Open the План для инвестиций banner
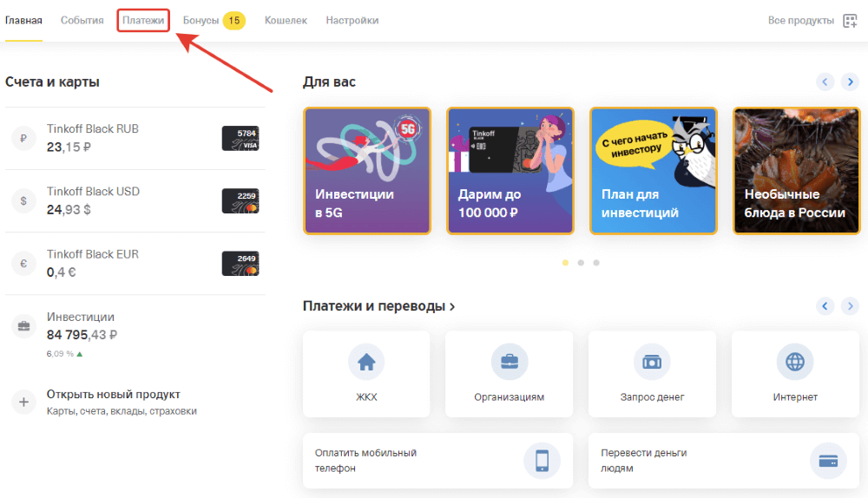This screenshot has width=868, height=498. pyautogui.click(x=654, y=171)
